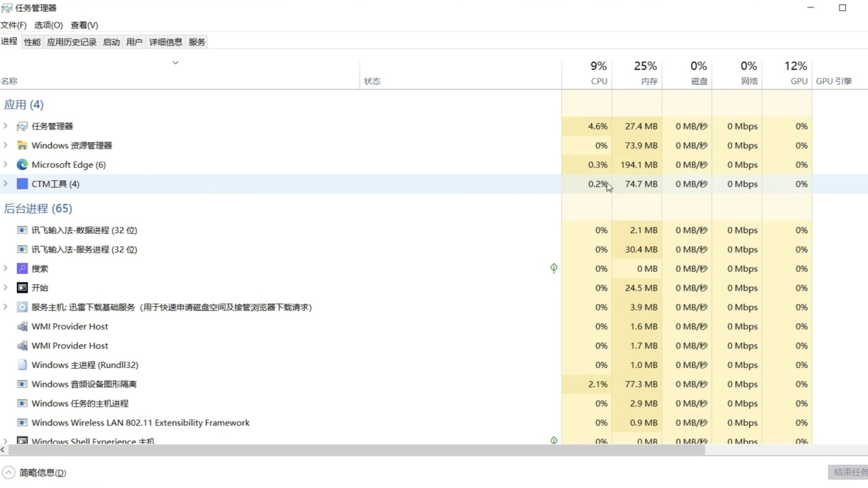The width and height of the screenshot is (868, 488).
Task: Click the 结束任务 button
Action: point(848,472)
